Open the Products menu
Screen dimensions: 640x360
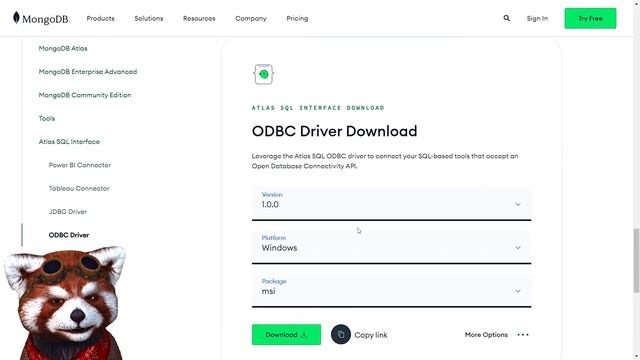100,18
